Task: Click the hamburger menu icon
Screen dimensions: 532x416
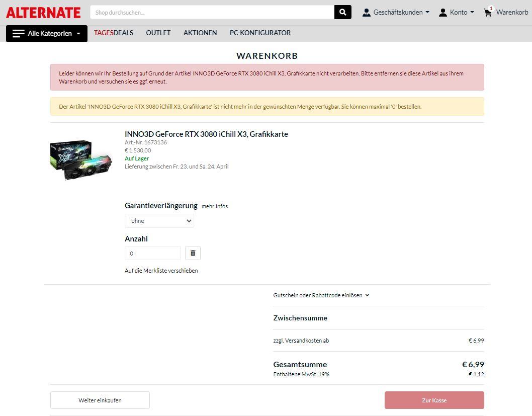Action: pyautogui.click(x=18, y=33)
